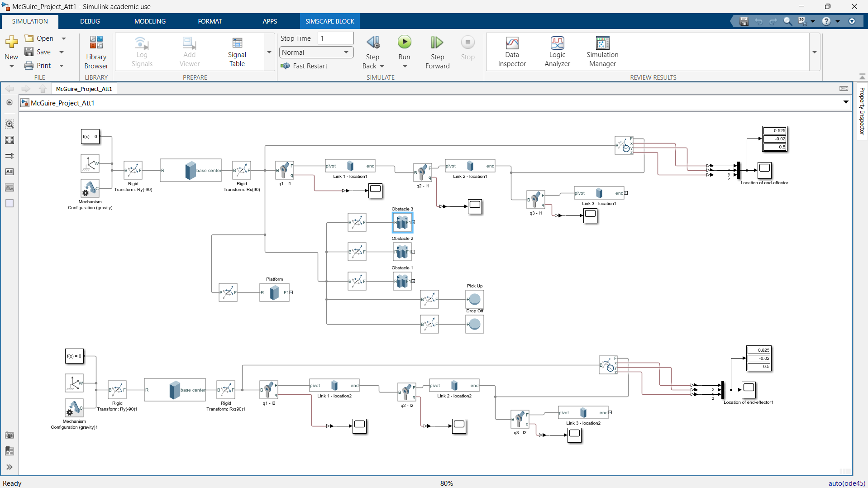
Task: Expand the New dropdown arrow
Action: (11, 67)
